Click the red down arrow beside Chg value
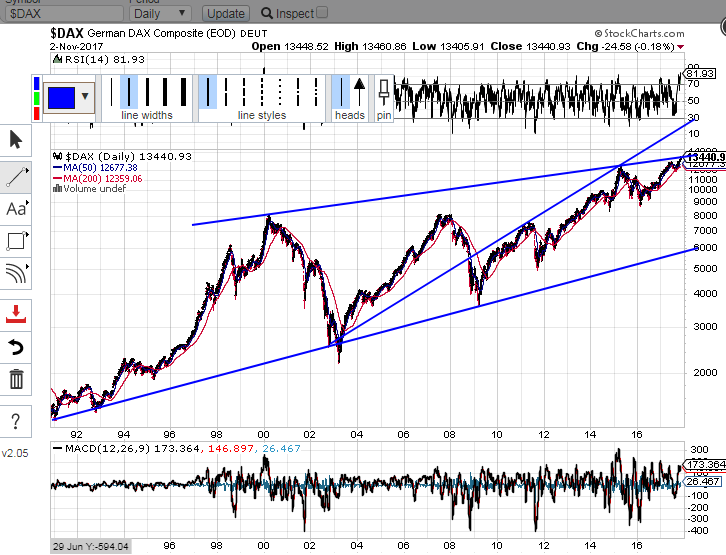The width and height of the screenshot is (726, 555). click(x=681, y=47)
